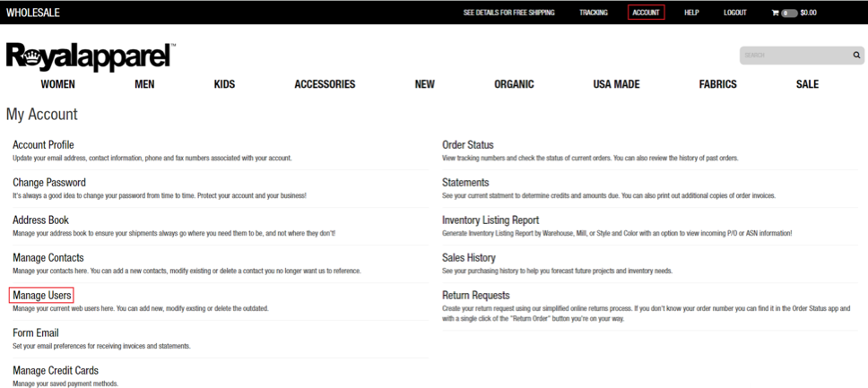Go to the USA Made category
This screenshot has height=388, width=868.
(x=616, y=84)
